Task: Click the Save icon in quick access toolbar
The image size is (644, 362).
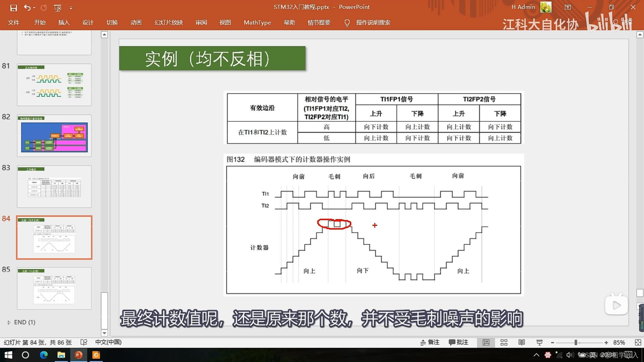Action: click(x=13, y=7)
